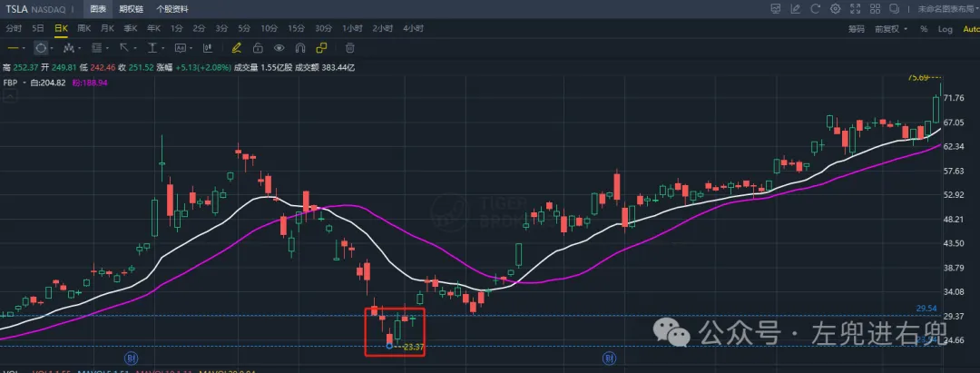
Task: Open the 未命名图表布局 layout dropdown
Action: (947, 9)
